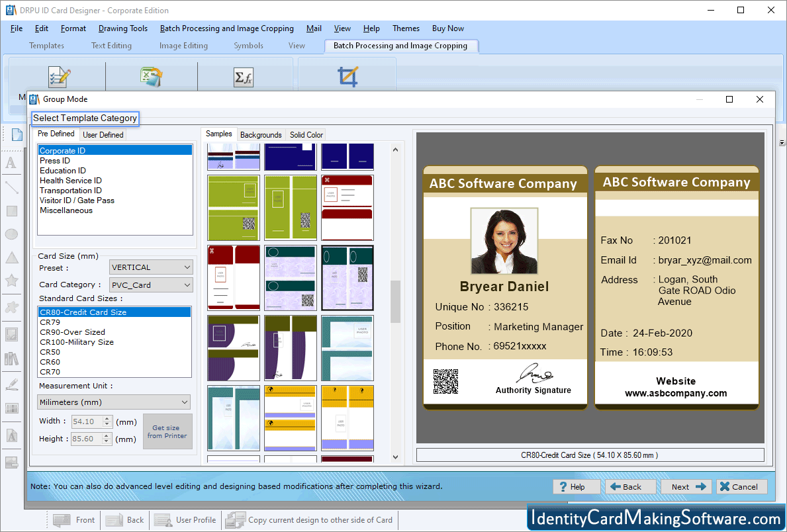The height and width of the screenshot is (532, 787).
Task: Open the Measurement Unit dropdown
Action: tap(113, 402)
